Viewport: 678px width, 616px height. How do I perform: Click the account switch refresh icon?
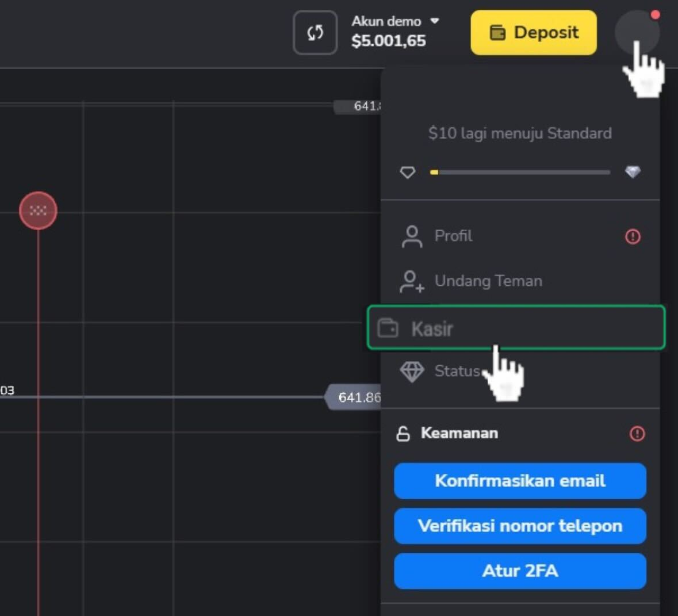click(315, 33)
